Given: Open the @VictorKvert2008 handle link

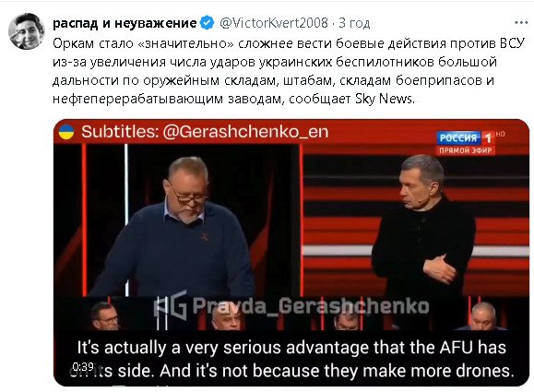Looking at the screenshot, I should pos(274,23).
